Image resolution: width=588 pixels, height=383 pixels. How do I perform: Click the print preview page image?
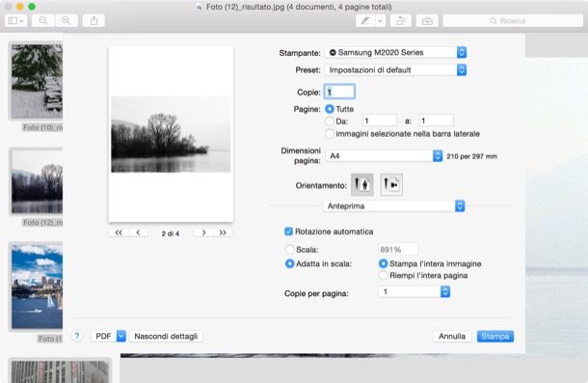(171, 134)
